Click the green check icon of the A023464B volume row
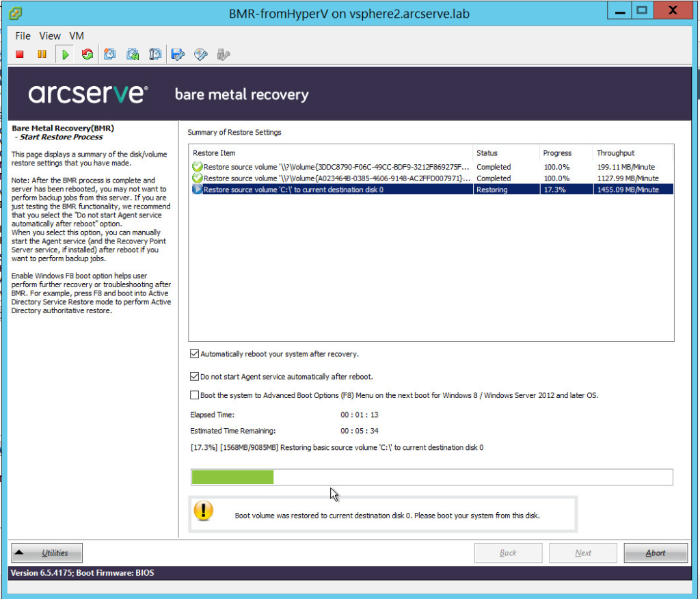 click(x=198, y=178)
